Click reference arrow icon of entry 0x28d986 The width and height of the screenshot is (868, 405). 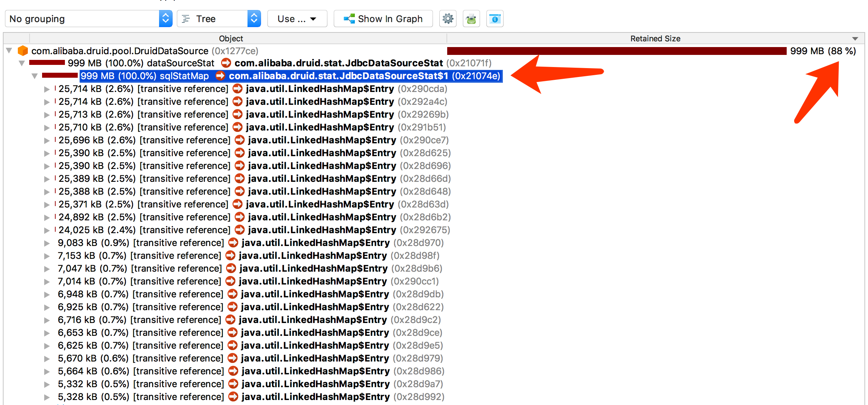tap(233, 371)
